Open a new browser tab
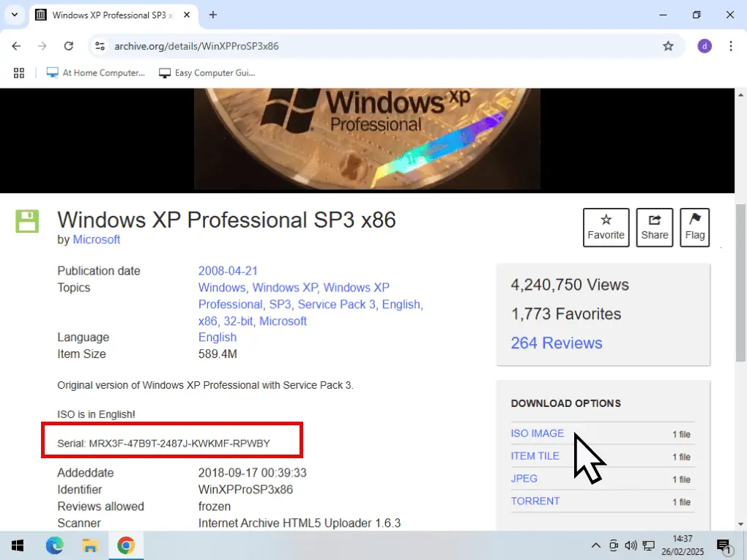Image resolution: width=747 pixels, height=560 pixels. (213, 15)
